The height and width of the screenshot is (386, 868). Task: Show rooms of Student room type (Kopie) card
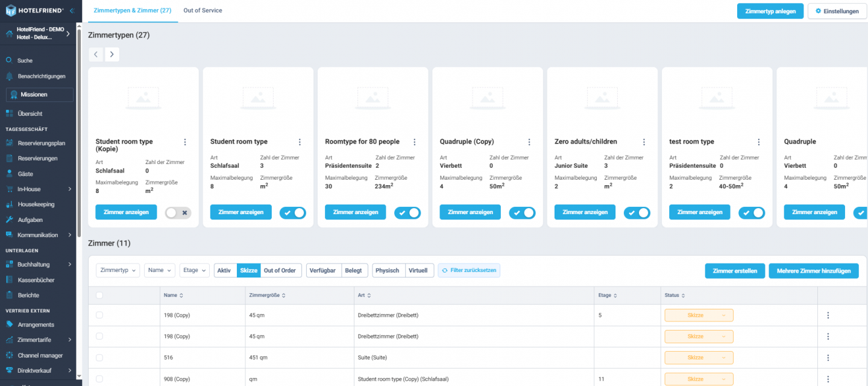pos(126,212)
